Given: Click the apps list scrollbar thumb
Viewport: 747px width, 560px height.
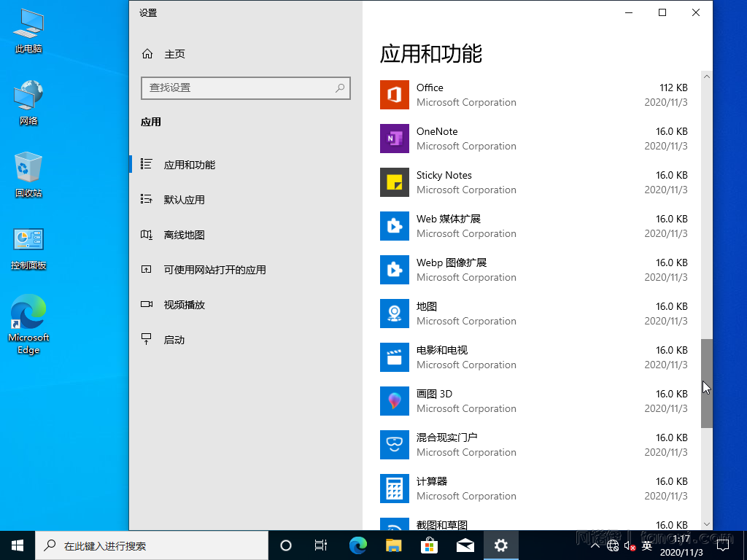Looking at the screenshot, I should (706, 384).
